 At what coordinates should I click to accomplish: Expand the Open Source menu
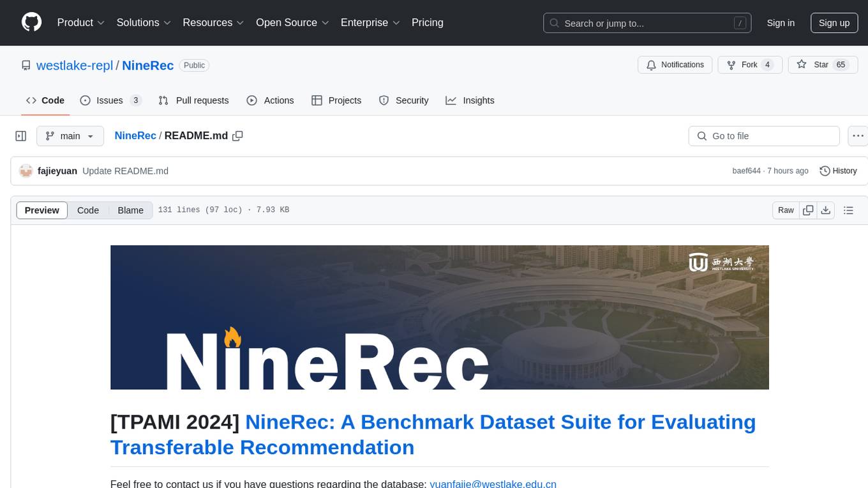click(292, 22)
